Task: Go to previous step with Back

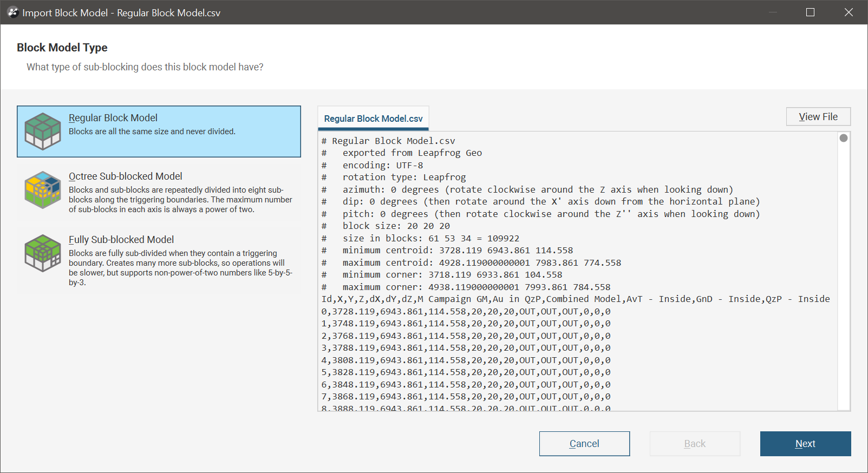Action: [x=694, y=444]
